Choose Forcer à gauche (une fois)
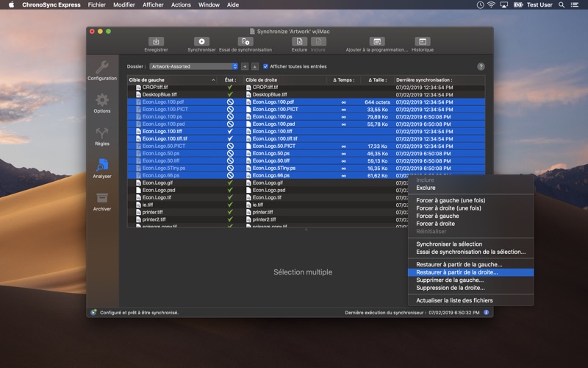 tap(470, 200)
